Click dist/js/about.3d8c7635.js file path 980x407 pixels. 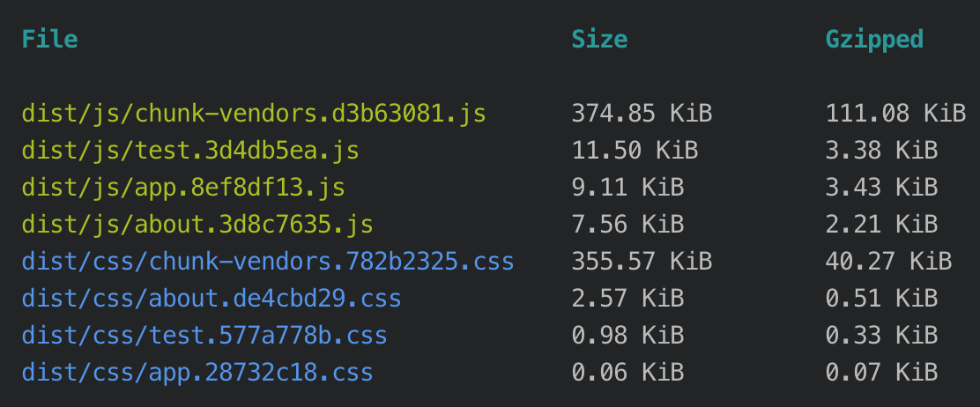click(x=197, y=225)
